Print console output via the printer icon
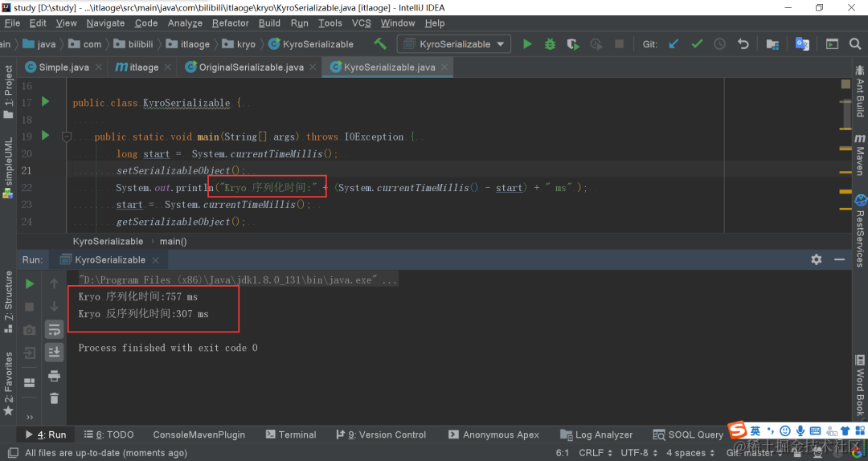This screenshot has width=868, height=461. [55, 376]
